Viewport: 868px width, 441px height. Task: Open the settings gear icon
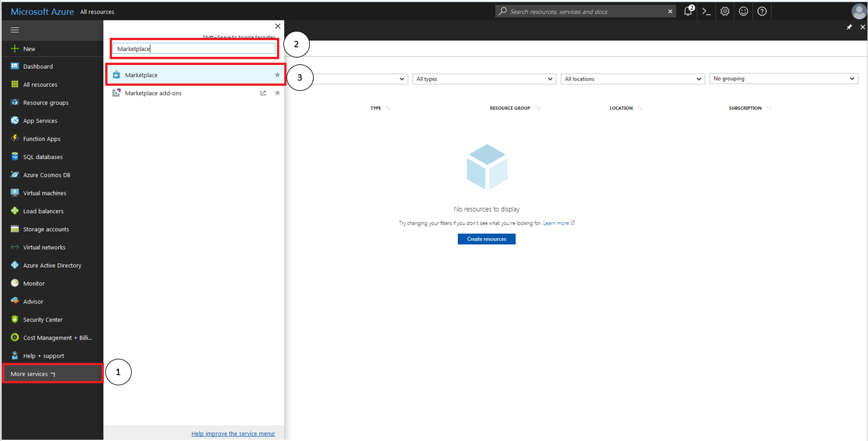coord(724,11)
